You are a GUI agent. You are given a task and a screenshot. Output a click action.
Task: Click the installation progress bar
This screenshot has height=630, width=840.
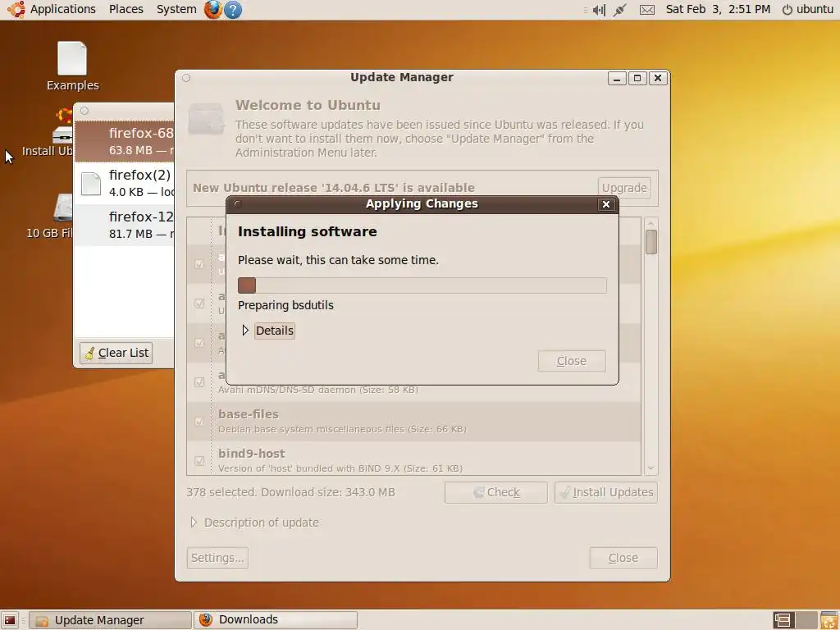(x=422, y=285)
